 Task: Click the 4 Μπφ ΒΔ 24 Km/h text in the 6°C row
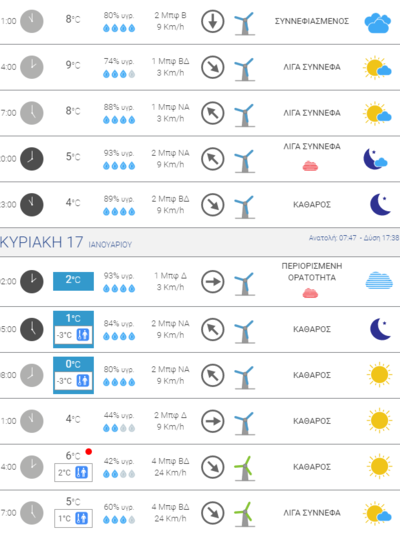(170, 467)
